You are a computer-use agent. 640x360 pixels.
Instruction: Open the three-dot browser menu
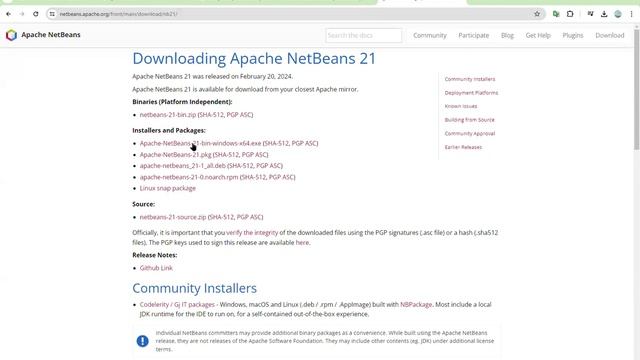click(x=631, y=14)
